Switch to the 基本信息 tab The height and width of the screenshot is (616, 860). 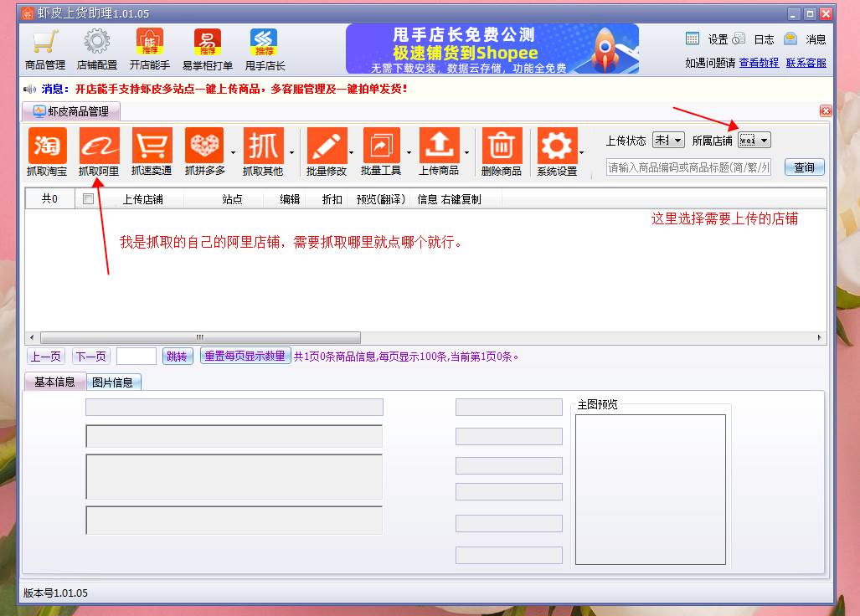[54, 382]
